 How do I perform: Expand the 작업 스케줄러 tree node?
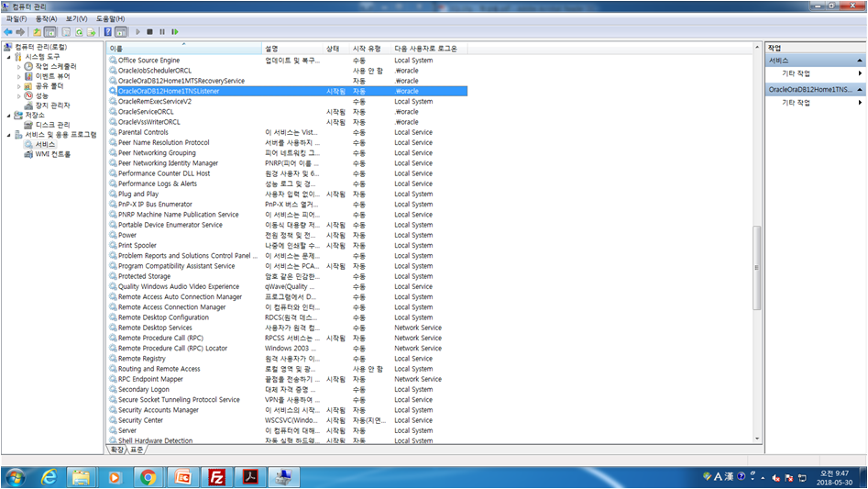tap(19, 67)
